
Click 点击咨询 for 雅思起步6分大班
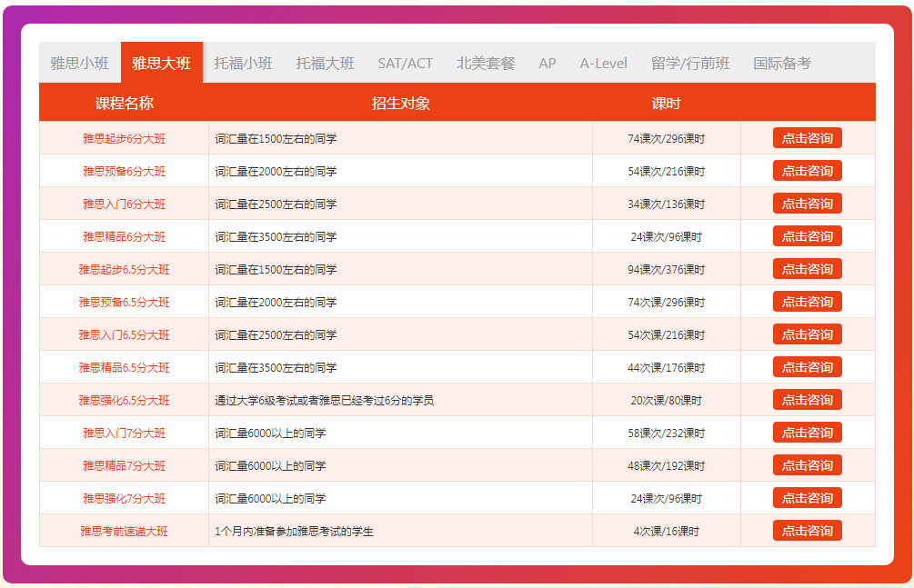807,138
